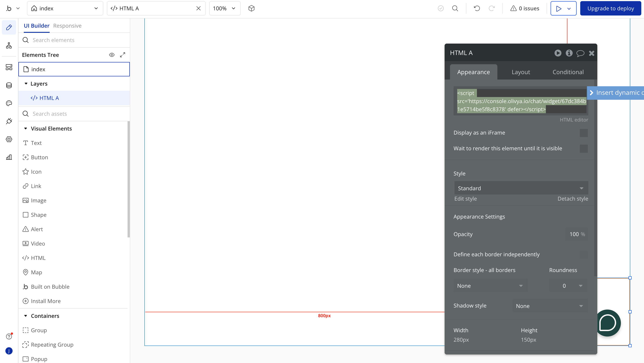Clear the HTML A element selector
The image size is (644, 363).
click(x=198, y=8)
